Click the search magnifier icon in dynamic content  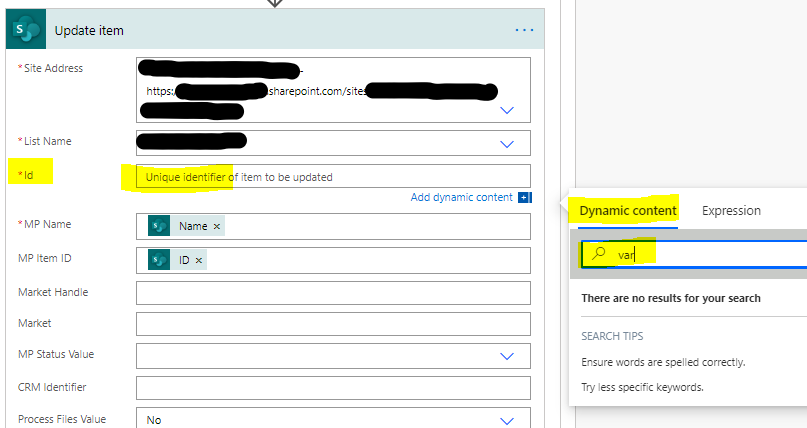(599, 254)
